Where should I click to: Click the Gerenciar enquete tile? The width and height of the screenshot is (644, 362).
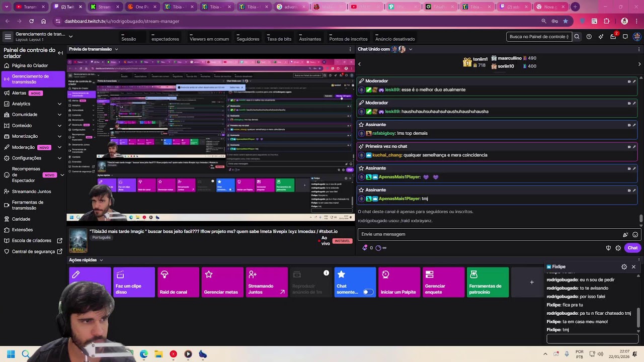tap(444, 282)
